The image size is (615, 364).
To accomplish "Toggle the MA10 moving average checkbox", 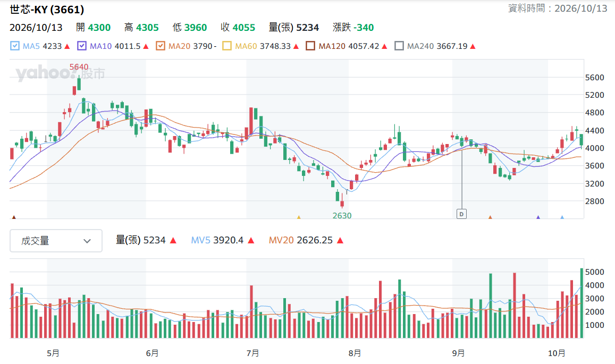I will 82,46.
